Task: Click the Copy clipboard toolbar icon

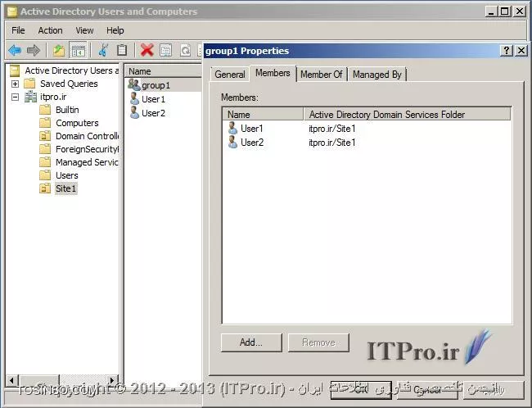Action: 122,50
